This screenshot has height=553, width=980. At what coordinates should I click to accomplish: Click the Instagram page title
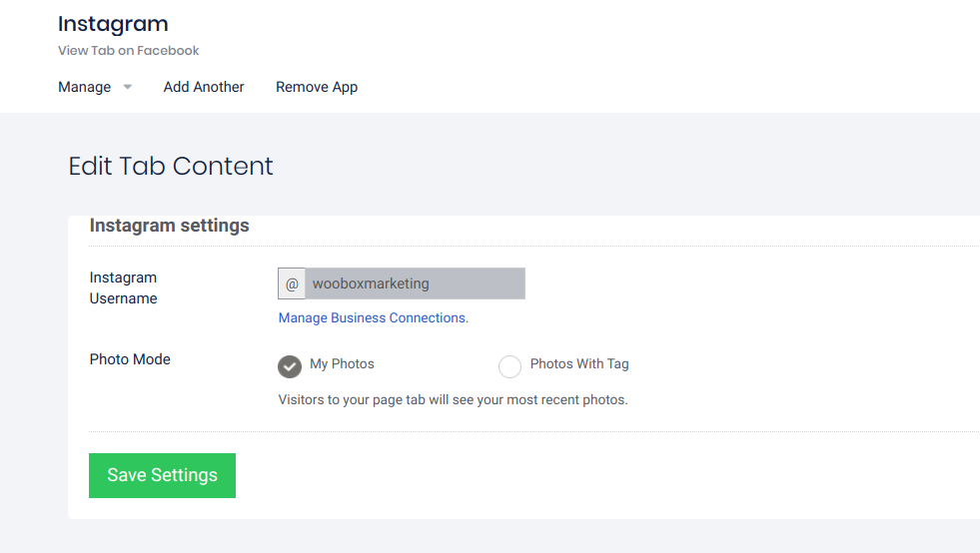click(x=113, y=24)
